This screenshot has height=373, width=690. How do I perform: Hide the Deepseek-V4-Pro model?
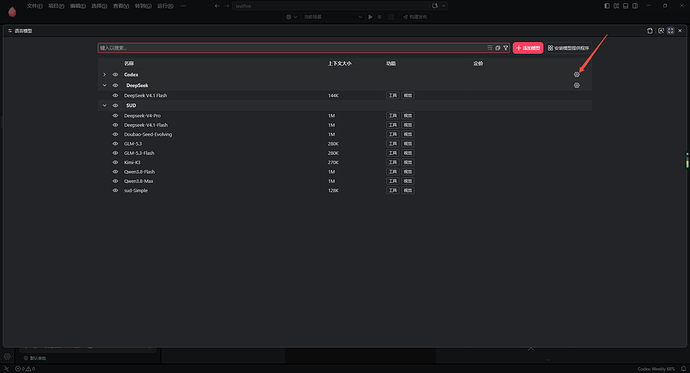click(x=115, y=116)
